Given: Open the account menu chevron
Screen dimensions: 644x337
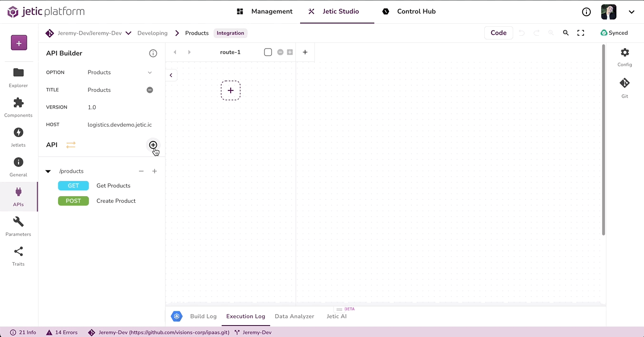Looking at the screenshot, I should [x=632, y=12].
